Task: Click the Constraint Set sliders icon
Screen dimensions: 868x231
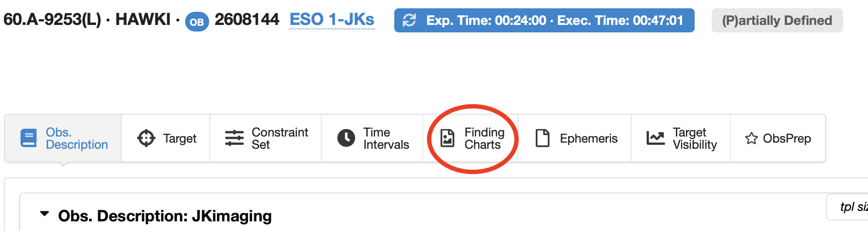Action: (234, 138)
